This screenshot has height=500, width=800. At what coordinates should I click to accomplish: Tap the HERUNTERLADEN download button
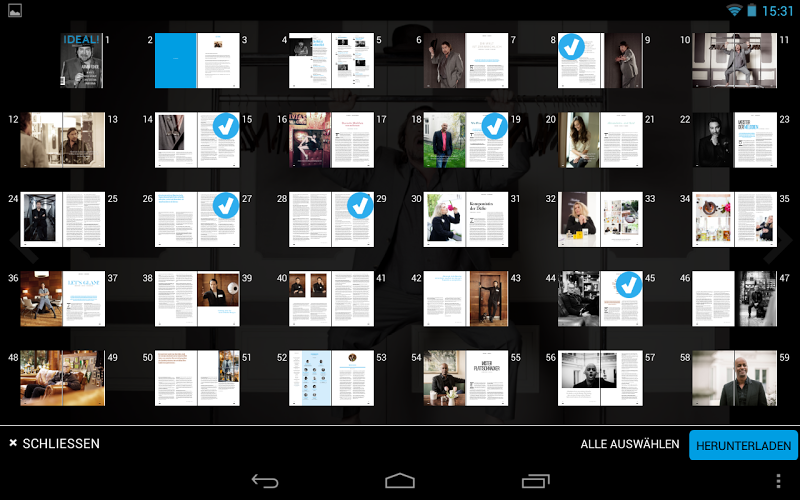[743, 445]
